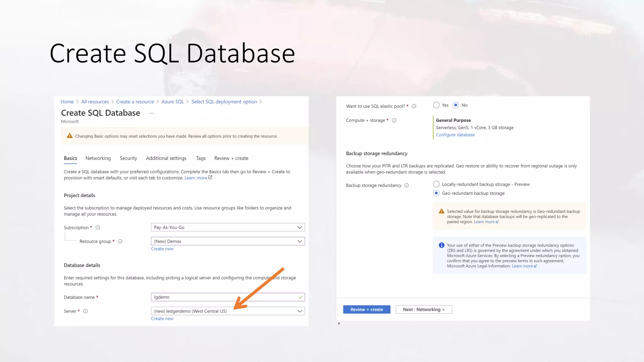Screen dimensions: 644x362
Task: Click Home in the breadcrumb
Action: [67, 102]
